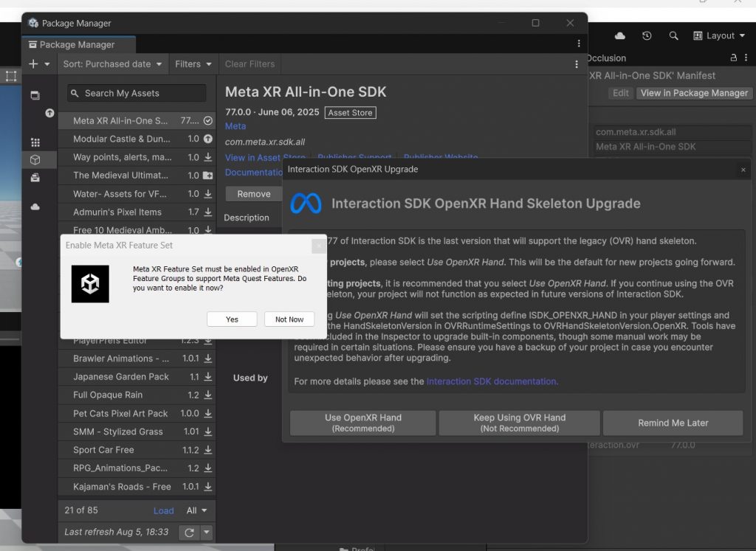Download Brawler Animations asset
This screenshot has height=551, width=756.
point(207,358)
